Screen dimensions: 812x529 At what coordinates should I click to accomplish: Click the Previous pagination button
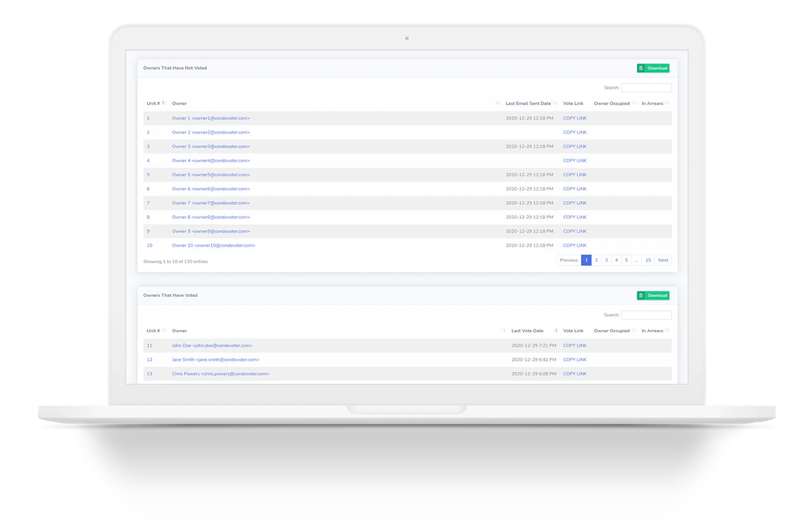coord(569,260)
